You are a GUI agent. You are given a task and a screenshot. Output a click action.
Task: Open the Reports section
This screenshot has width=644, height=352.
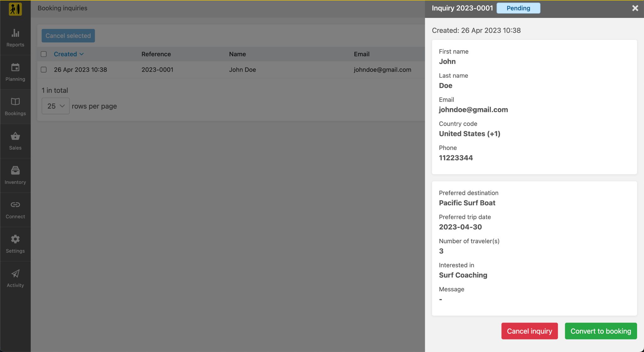tap(15, 38)
